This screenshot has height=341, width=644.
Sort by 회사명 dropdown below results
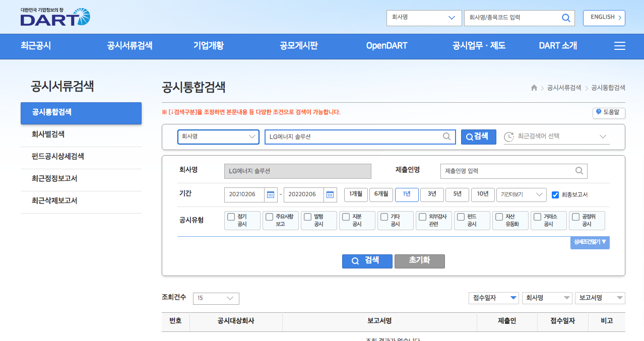click(547, 298)
